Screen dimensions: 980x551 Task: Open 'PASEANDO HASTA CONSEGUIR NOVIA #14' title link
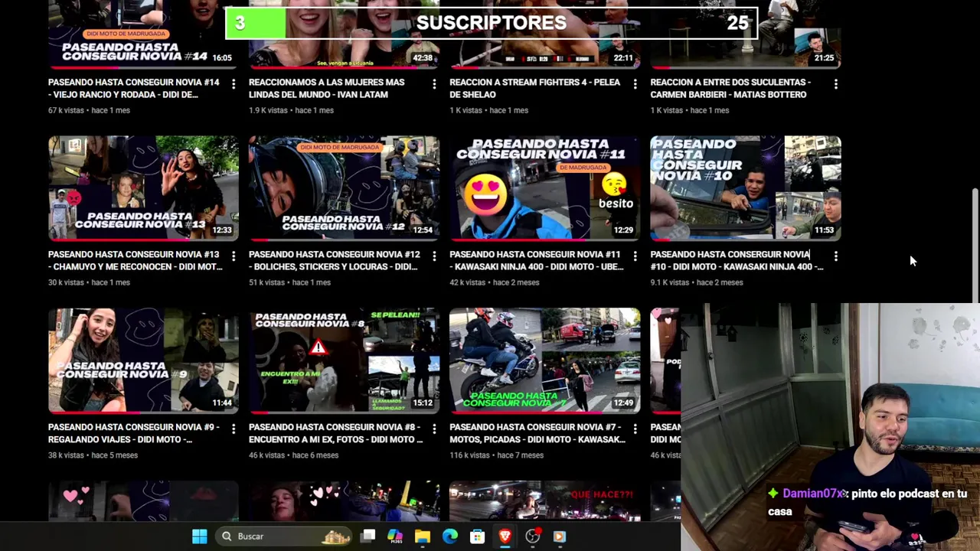133,88
